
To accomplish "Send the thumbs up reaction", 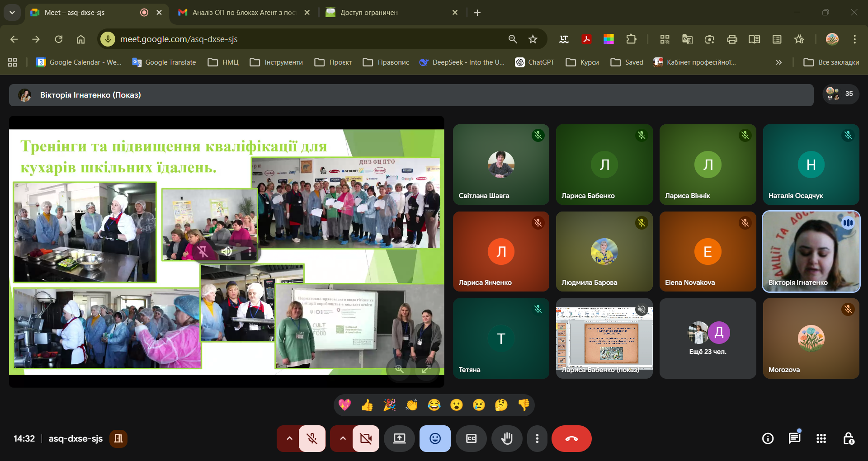I will [x=367, y=405].
